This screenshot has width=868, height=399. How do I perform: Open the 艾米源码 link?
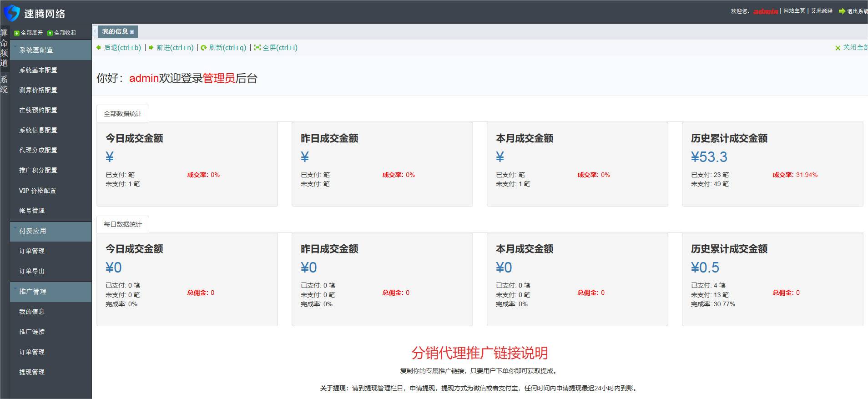click(822, 11)
